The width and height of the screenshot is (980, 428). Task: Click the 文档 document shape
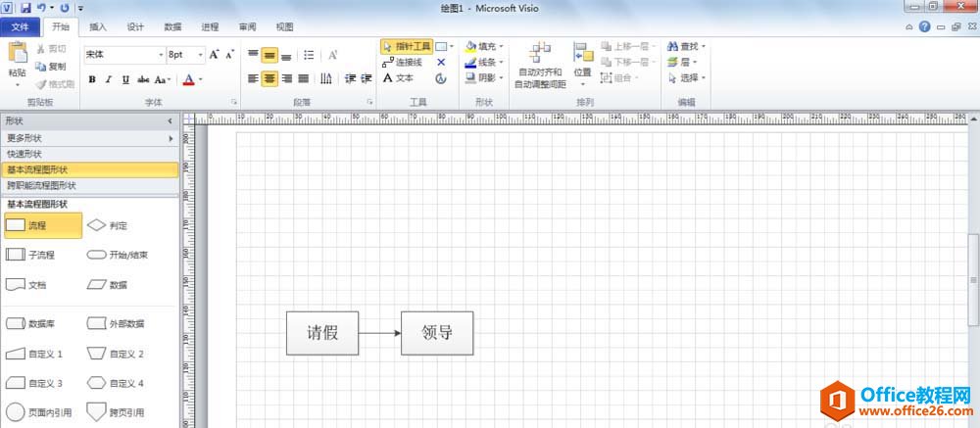pos(16,285)
